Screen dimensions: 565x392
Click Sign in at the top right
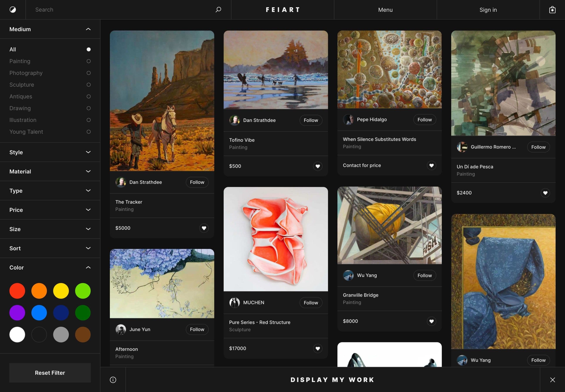(488, 10)
